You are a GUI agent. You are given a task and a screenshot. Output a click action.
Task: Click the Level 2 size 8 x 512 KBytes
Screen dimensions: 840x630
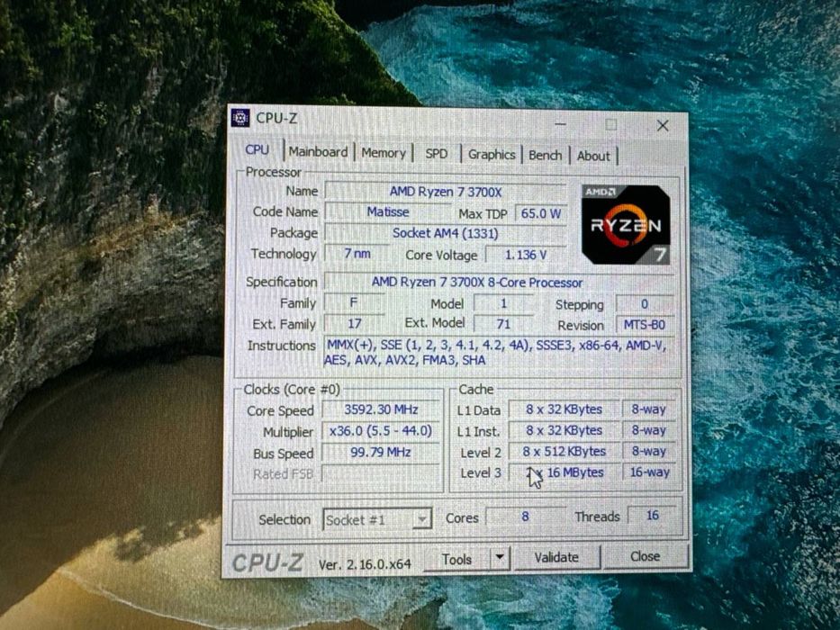click(x=564, y=452)
